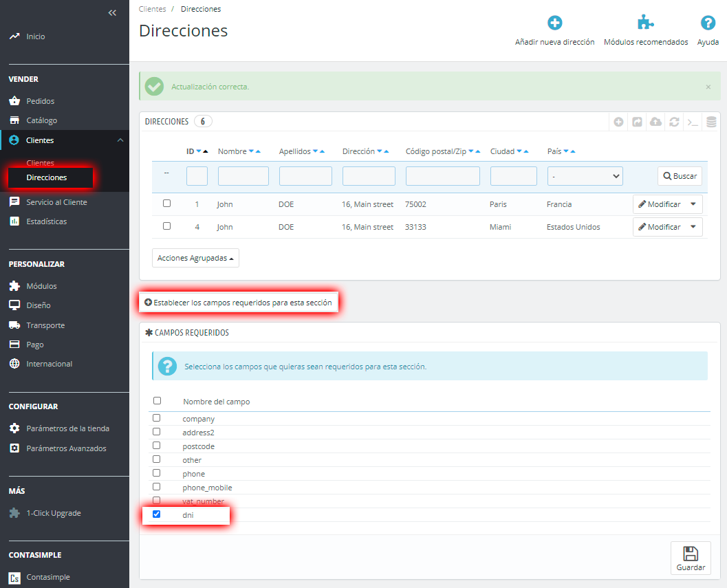Click Clientes breadcrumb link

click(x=152, y=9)
